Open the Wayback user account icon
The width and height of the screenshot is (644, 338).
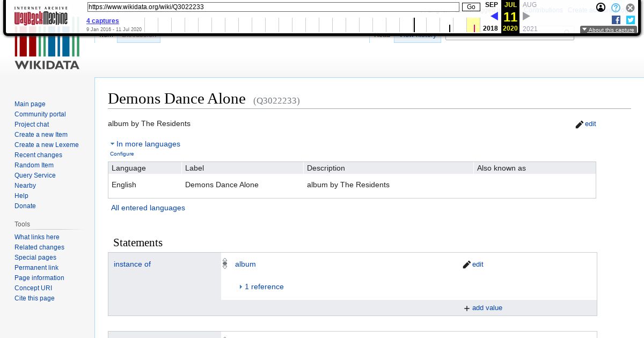point(601,8)
